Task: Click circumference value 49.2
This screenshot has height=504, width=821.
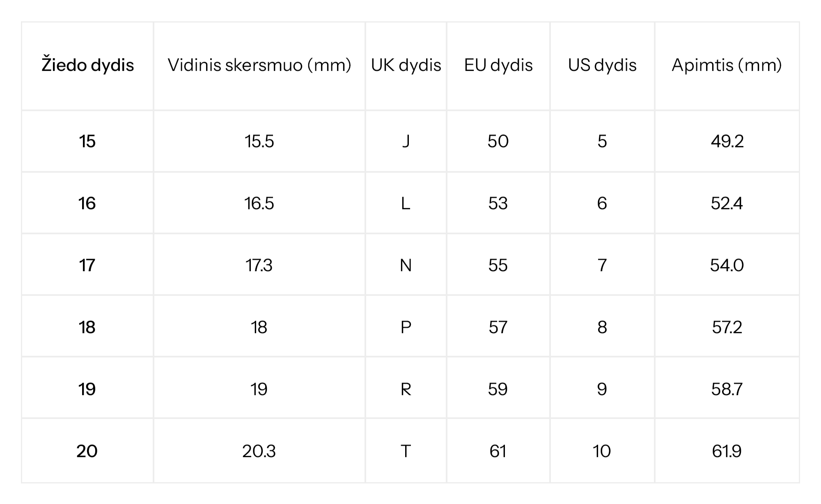Action: [727, 142]
